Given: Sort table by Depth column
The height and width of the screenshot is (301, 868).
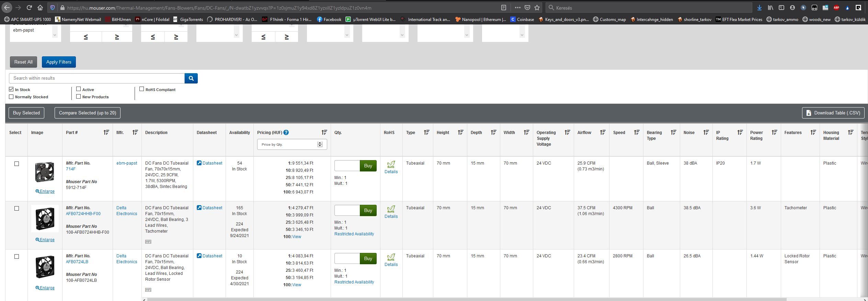Looking at the screenshot, I should click(x=493, y=132).
